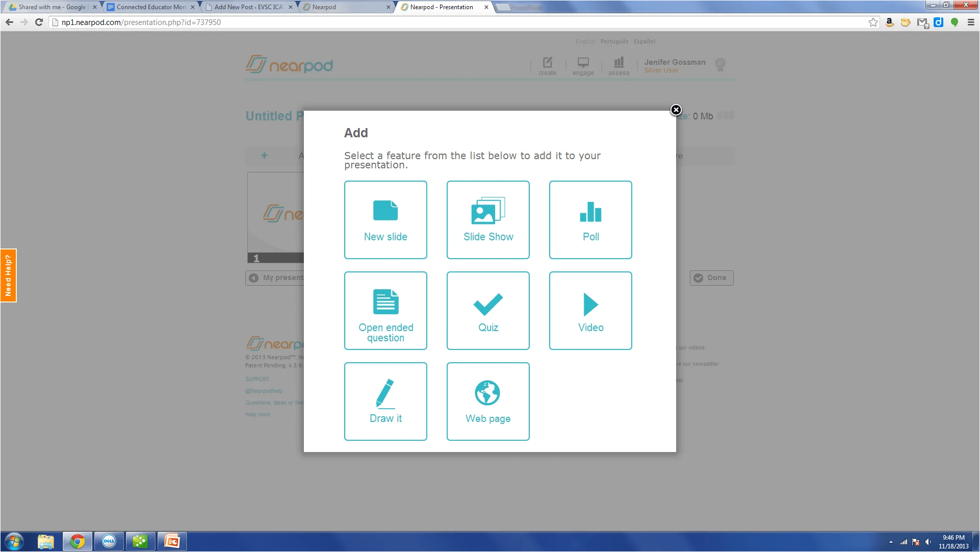Choose the Slide Show feature tile
980x552 pixels.
point(488,220)
